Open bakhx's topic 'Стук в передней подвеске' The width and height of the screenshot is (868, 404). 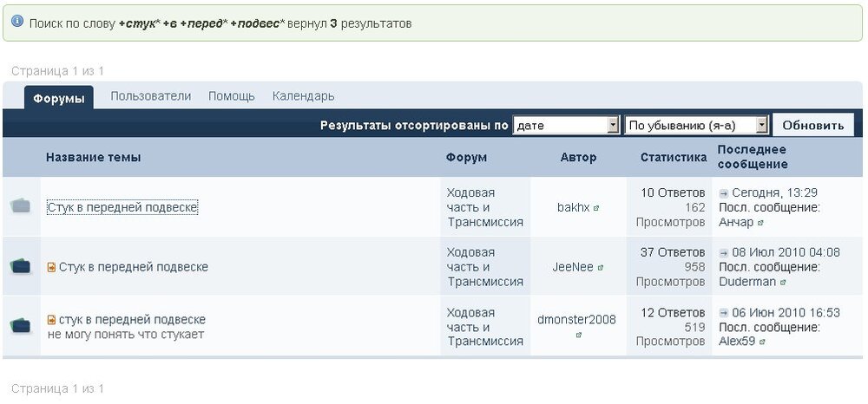(122, 207)
